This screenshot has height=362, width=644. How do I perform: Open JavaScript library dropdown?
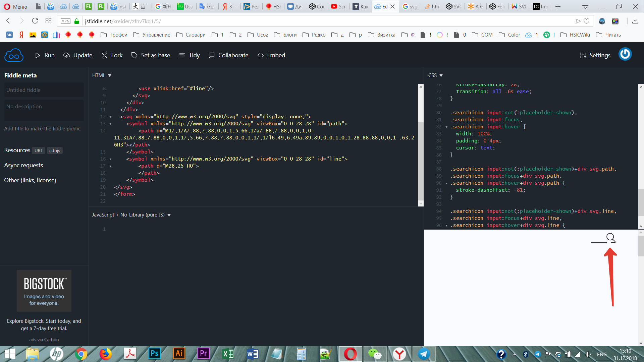pos(131,215)
